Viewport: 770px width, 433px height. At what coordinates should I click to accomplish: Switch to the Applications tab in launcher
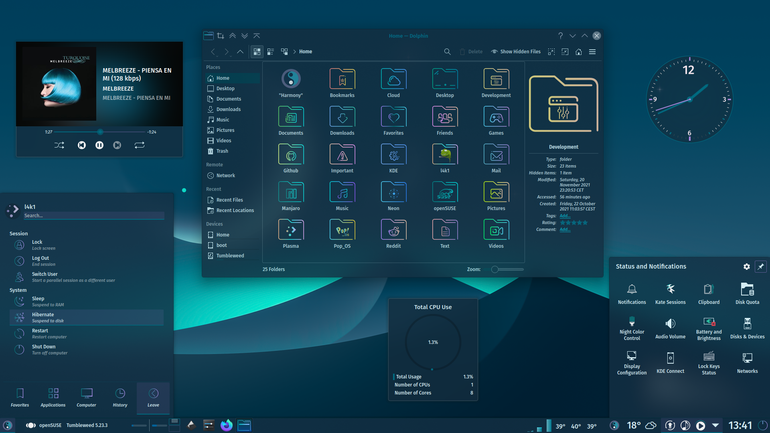click(53, 397)
